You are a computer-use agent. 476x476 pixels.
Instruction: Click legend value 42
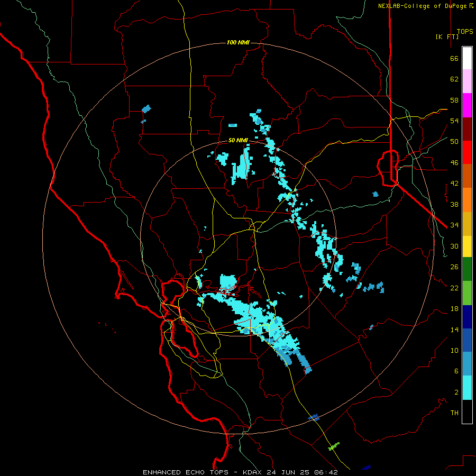[454, 184]
